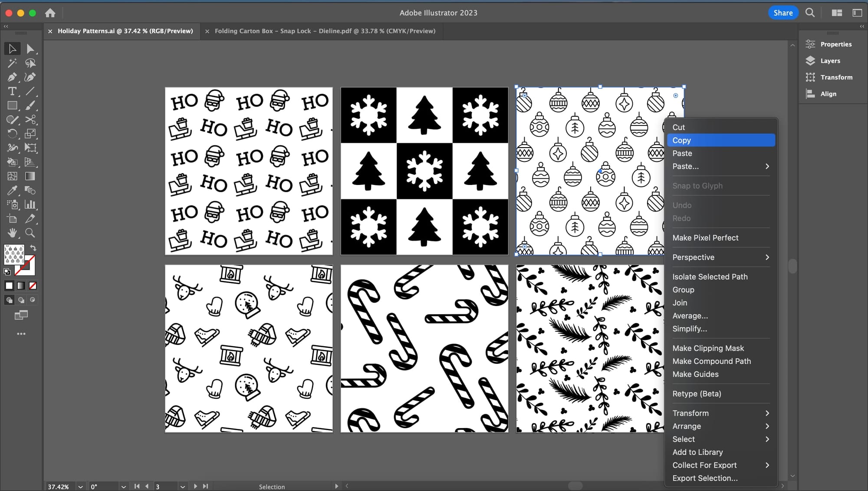This screenshot has width=868, height=491.
Task: Select the Mesh tool
Action: [x=12, y=176]
